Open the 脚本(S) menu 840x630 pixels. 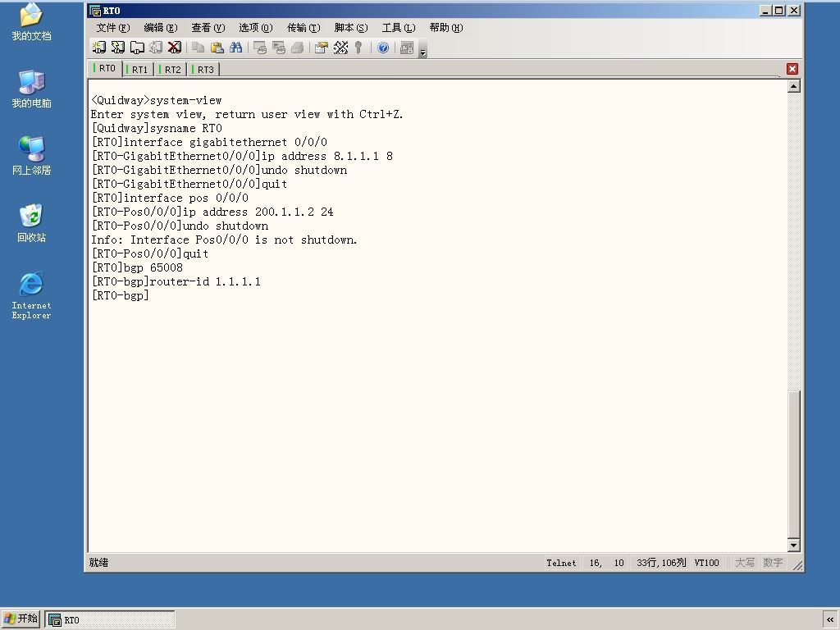[x=351, y=28]
